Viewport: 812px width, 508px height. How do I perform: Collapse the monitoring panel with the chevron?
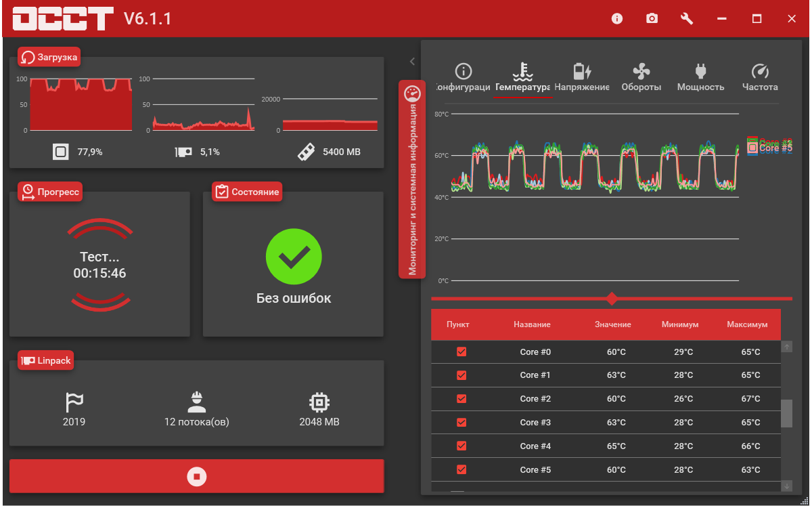point(412,61)
